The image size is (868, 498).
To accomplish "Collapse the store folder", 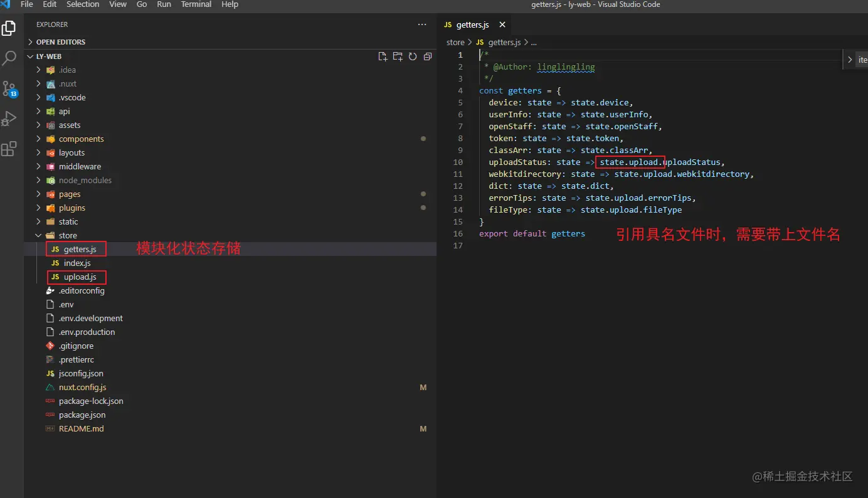I will coord(39,236).
